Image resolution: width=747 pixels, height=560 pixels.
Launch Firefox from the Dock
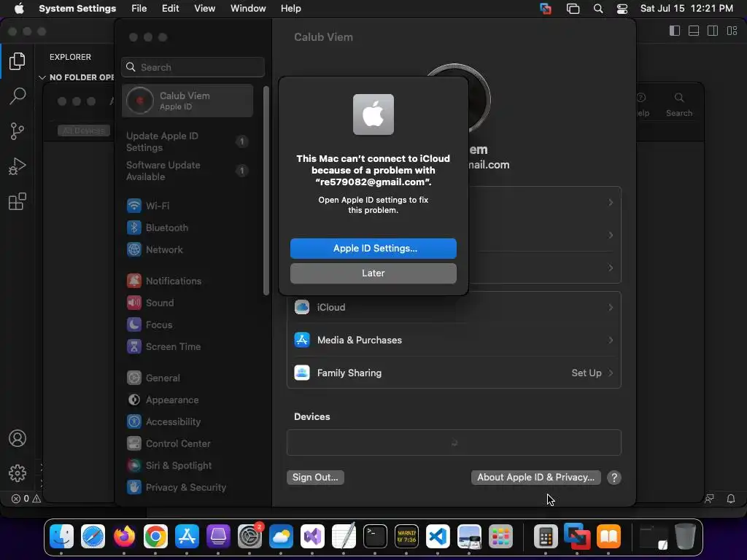tap(124, 537)
